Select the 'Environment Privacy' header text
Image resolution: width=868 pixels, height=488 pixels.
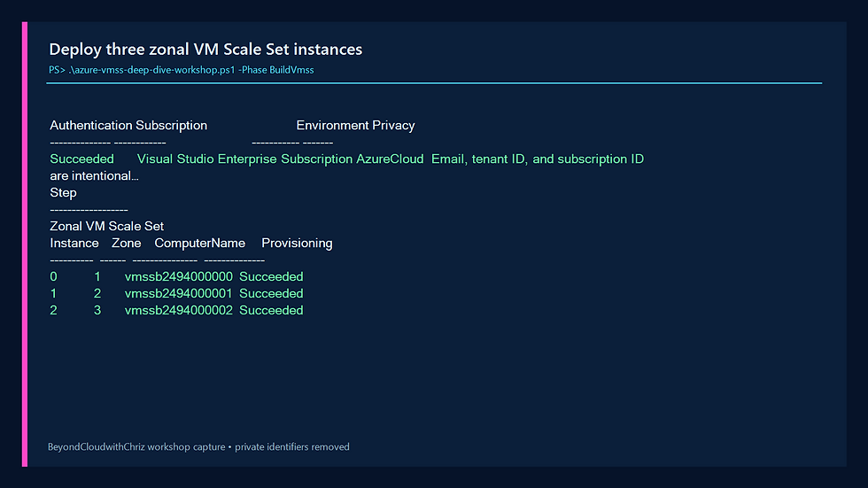coord(355,126)
